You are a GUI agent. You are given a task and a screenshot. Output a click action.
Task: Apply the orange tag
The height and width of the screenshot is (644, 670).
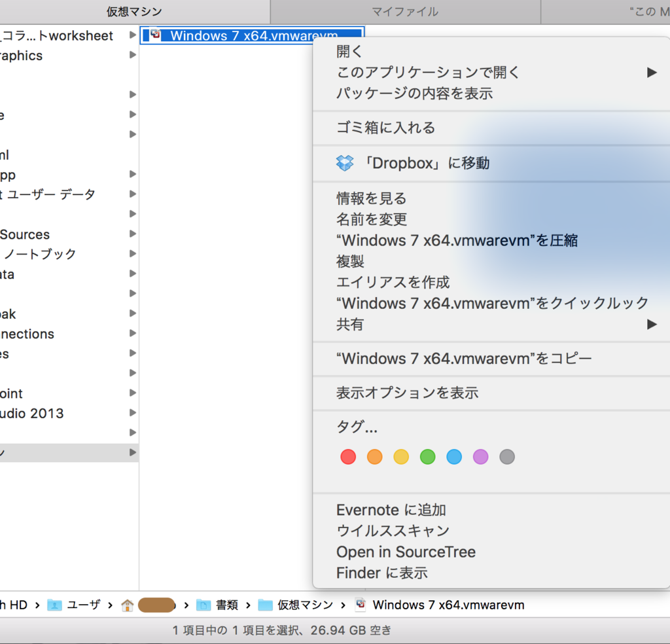[375, 457]
